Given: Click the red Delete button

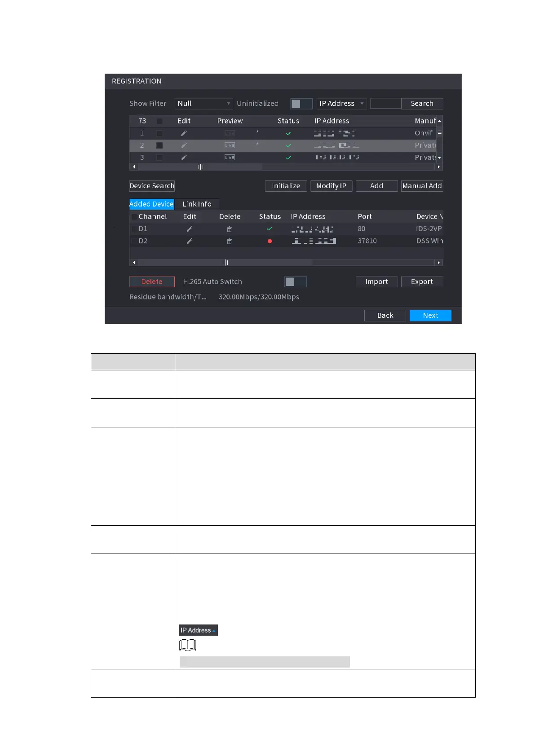Looking at the screenshot, I should 152,282.
